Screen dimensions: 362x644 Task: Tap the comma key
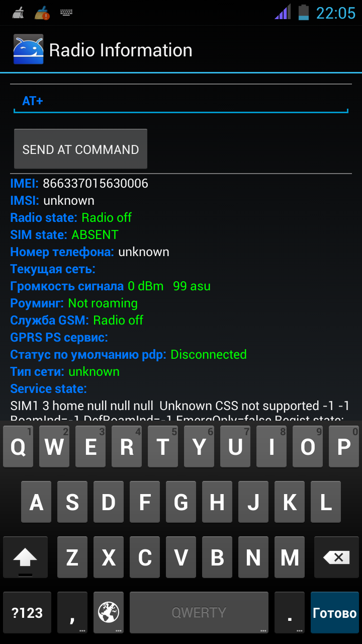pyautogui.click(x=72, y=612)
